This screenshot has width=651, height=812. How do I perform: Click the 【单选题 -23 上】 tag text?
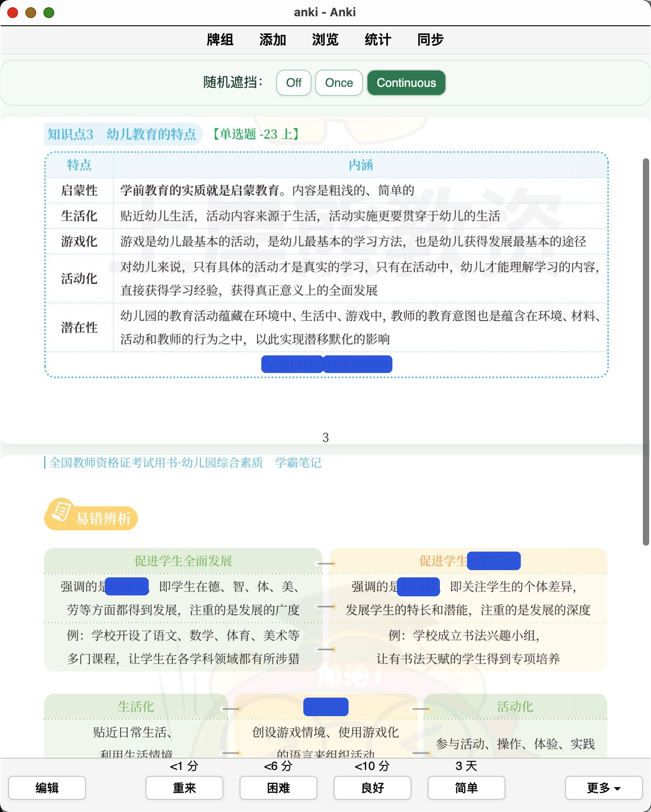point(256,134)
